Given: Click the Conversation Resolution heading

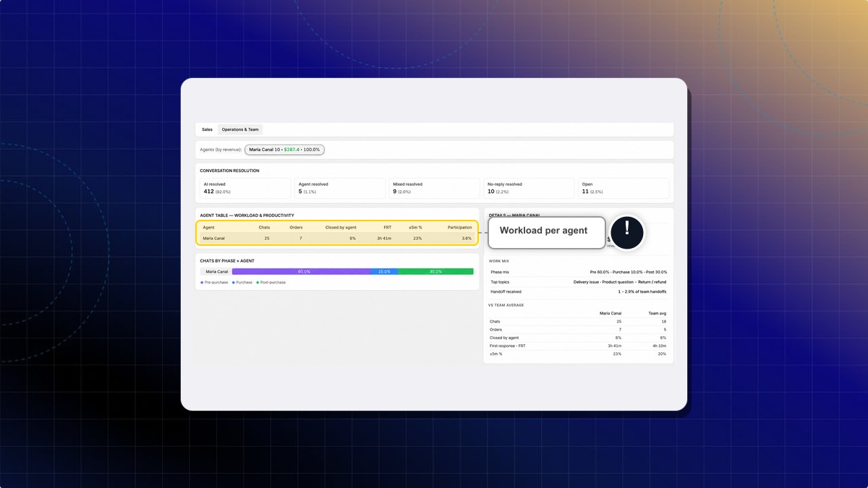Looking at the screenshot, I should coord(229,171).
